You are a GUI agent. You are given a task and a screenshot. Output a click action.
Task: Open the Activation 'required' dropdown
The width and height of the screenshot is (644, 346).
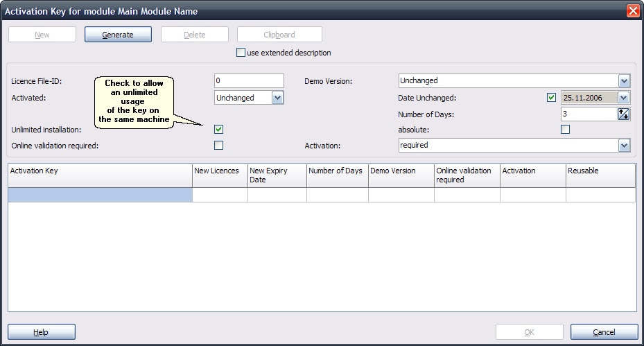point(624,146)
